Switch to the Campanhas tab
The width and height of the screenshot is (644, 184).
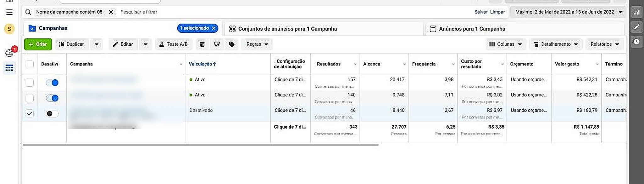click(123, 28)
